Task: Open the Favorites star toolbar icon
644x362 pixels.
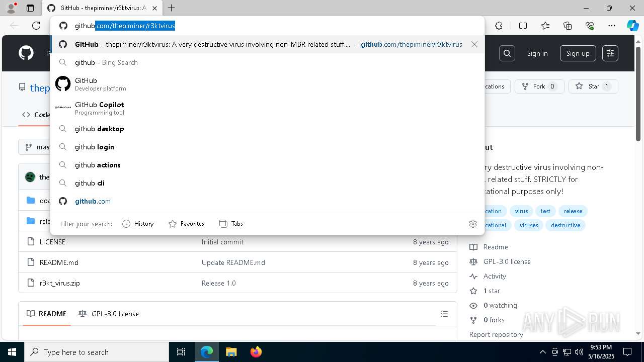Action: pos(545,26)
